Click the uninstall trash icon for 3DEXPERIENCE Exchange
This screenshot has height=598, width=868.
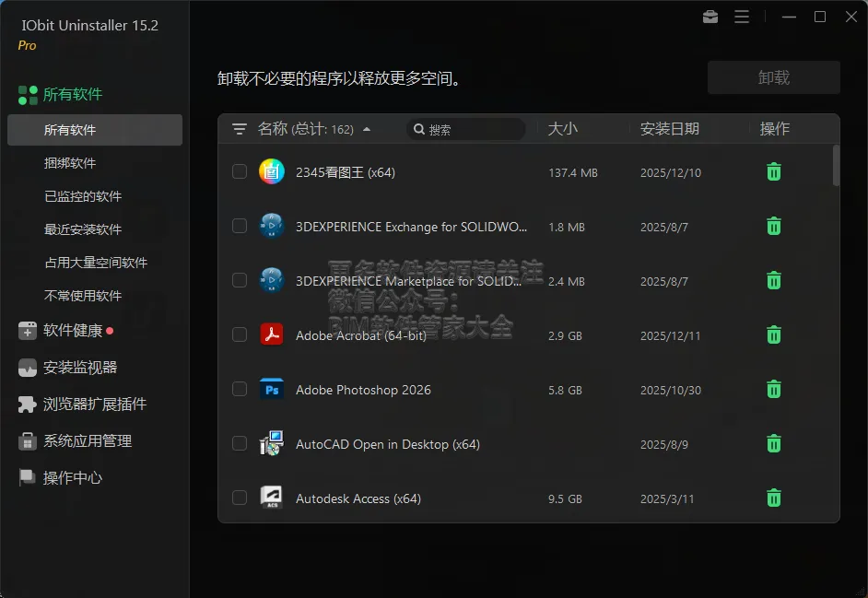pyautogui.click(x=774, y=227)
